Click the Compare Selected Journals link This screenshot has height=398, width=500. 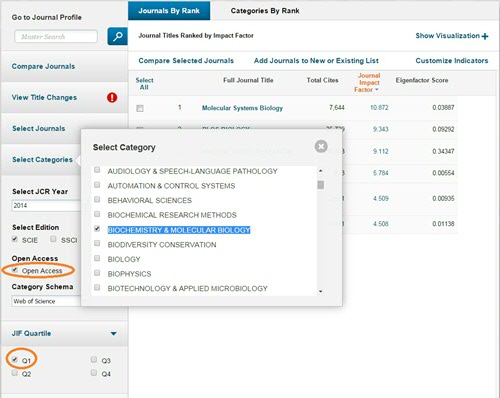[186, 61]
